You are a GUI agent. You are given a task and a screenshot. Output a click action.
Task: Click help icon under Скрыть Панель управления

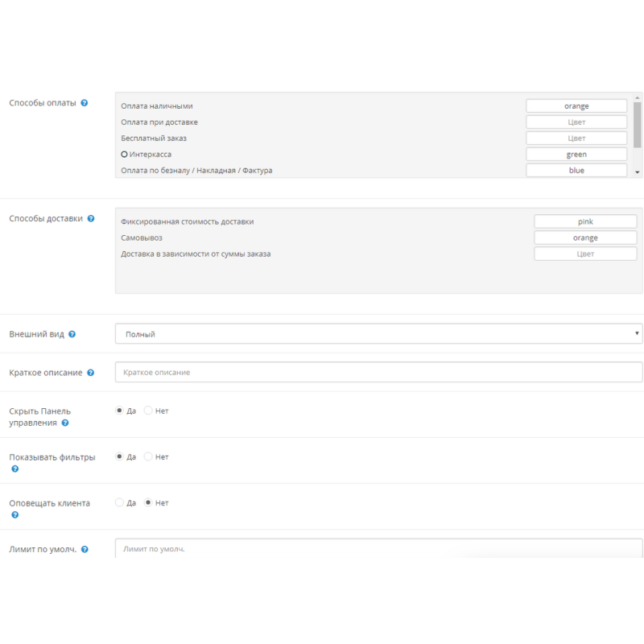click(x=65, y=423)
